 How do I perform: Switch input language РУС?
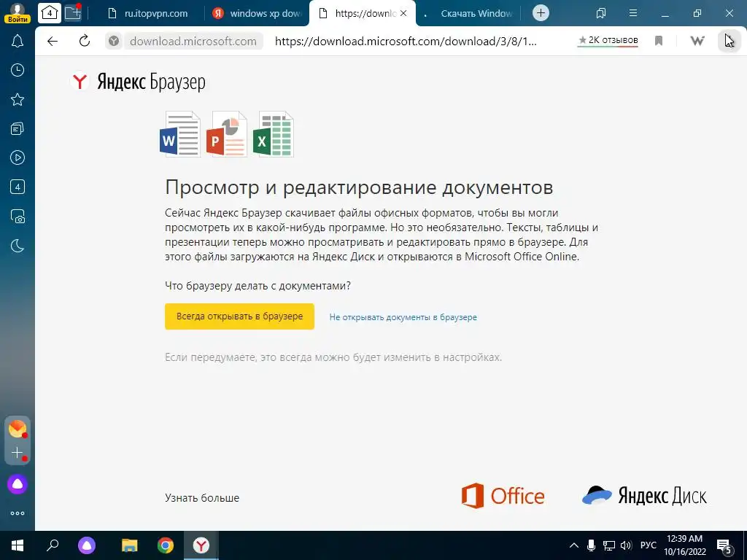648,545
